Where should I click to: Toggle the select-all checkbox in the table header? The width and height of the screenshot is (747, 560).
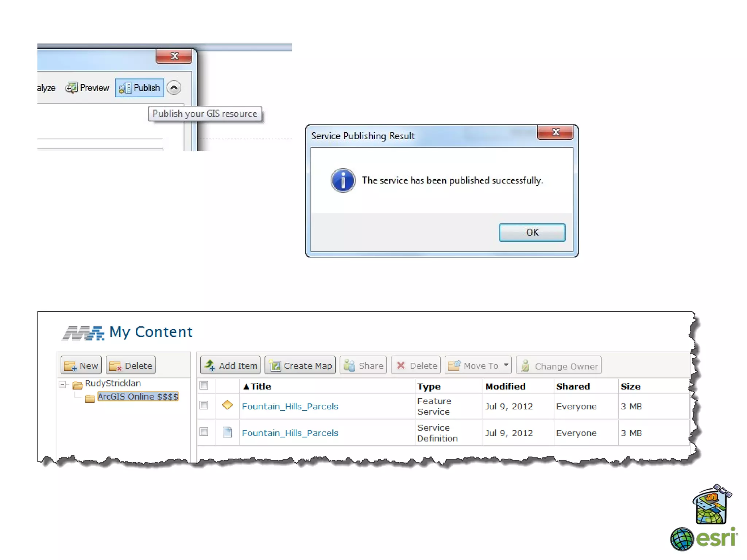[204, 385]
